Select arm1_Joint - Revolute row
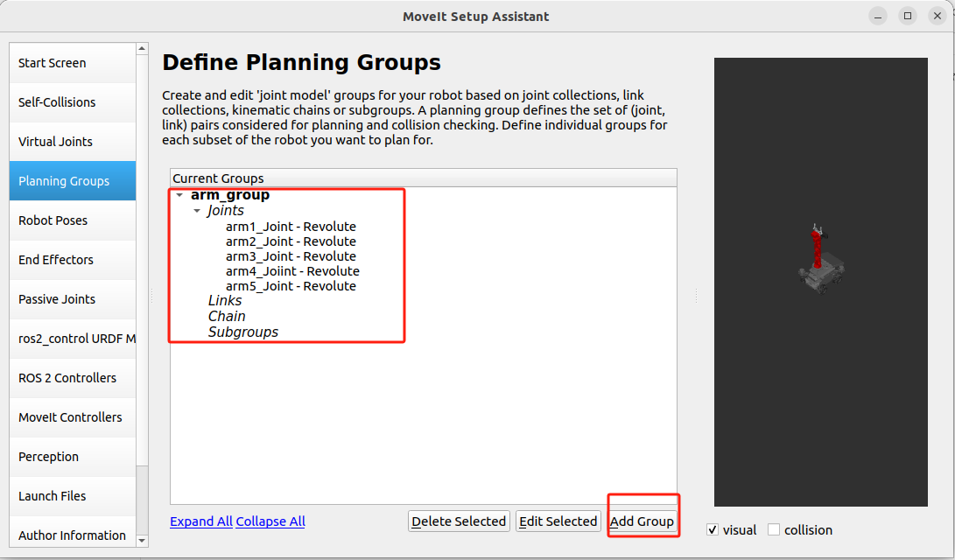The height and width of the screenshot is (560, 955). pos(291,227)
